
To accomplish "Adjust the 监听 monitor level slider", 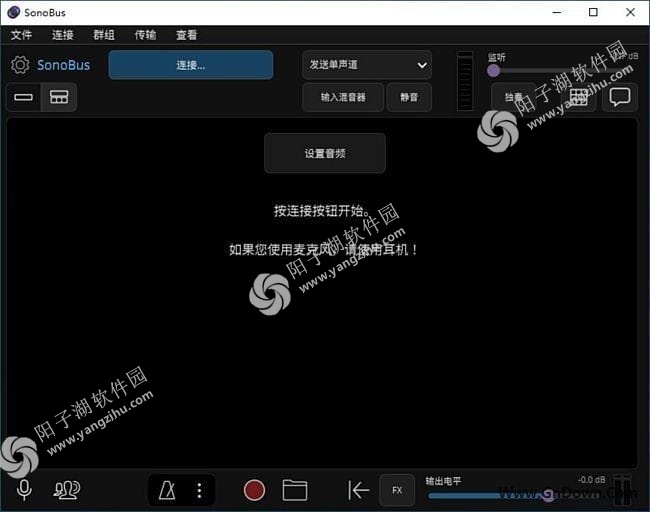I will tap(562, 71).
